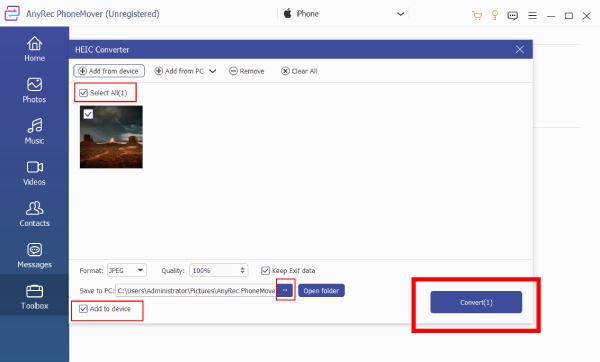Click Add from device button
The image size is (600, 362).
coord(109,71)
